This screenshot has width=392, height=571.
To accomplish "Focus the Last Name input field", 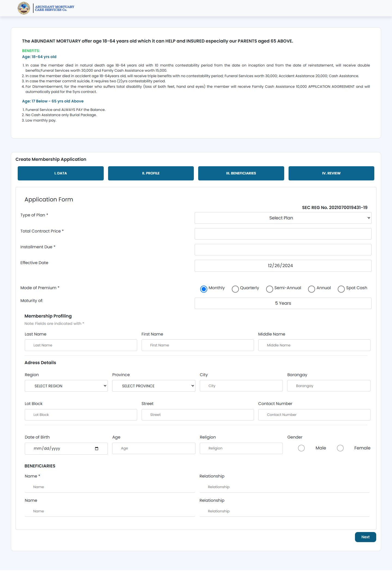I will click(x=81, y=345).
